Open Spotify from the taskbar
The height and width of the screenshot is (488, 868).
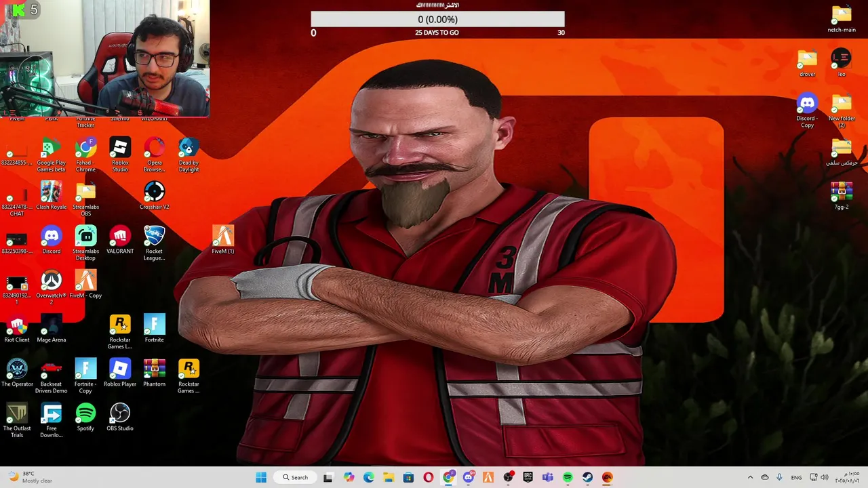pyautogui.click(x=568, y=477)
